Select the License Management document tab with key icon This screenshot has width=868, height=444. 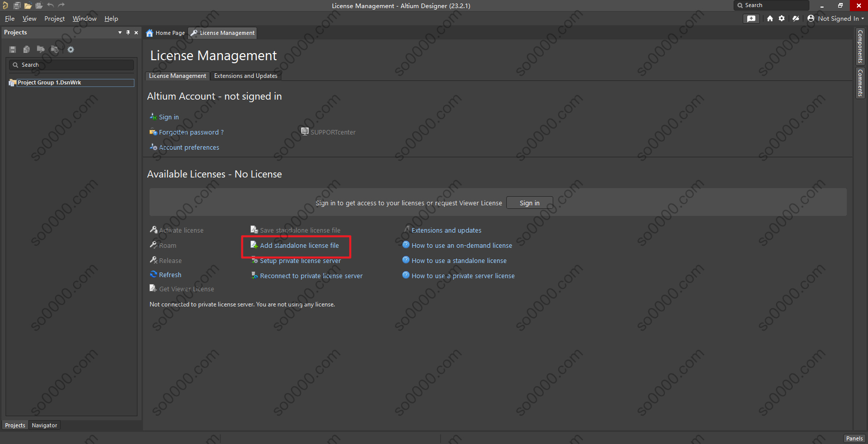[222, 33]
